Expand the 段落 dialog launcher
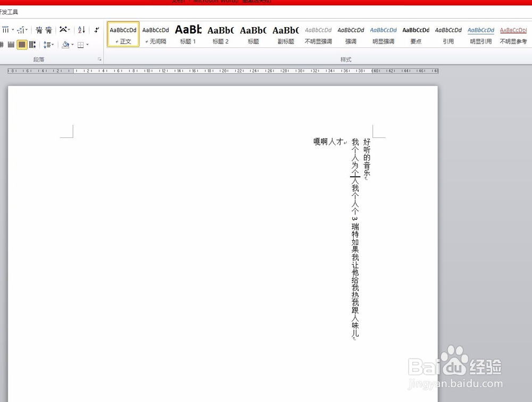 pyautogui.click(x=99, y=59)
